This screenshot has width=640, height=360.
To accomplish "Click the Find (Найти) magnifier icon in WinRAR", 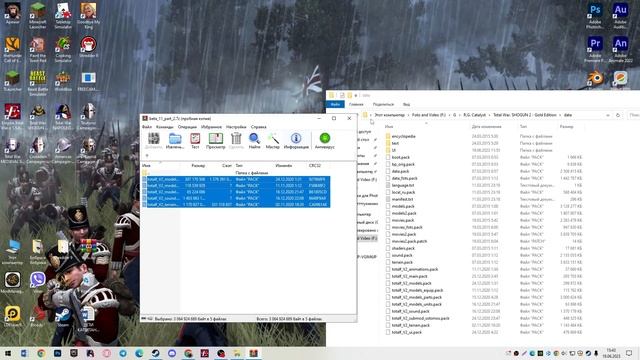I will [254, 141].
